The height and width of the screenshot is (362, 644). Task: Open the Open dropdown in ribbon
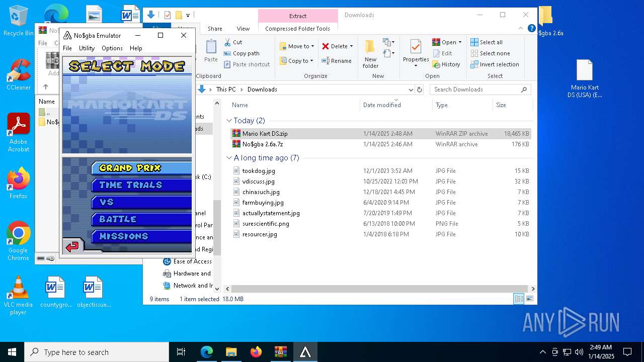[x=447, y=42]
